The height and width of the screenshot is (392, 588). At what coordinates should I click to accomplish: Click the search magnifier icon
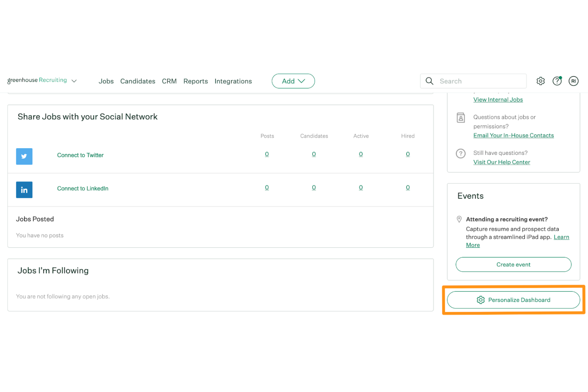(x=429, y=81)
